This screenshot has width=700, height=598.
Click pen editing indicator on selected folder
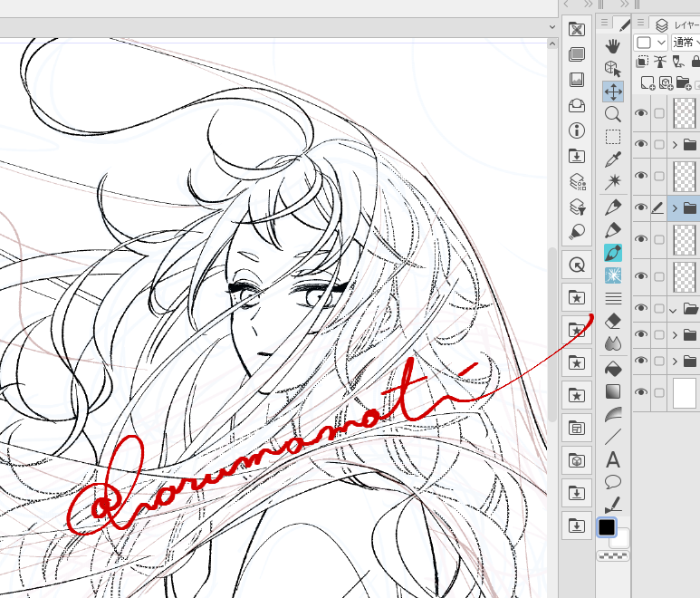click(x=657, y=207)
